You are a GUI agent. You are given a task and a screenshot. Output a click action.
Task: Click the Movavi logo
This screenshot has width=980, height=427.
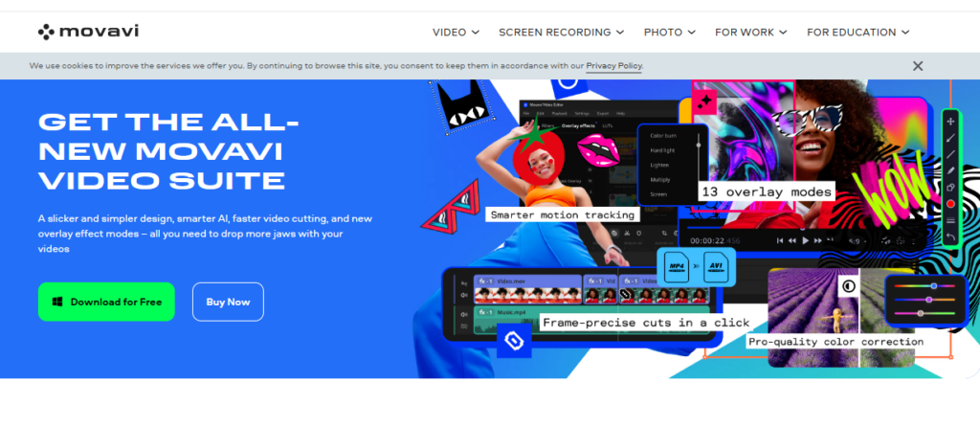pyautogui.click(x=88, y=32)
